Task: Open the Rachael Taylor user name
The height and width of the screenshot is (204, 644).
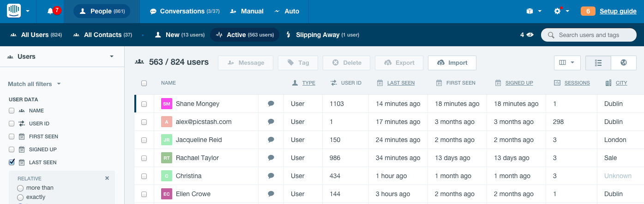Action: [197, 158]
